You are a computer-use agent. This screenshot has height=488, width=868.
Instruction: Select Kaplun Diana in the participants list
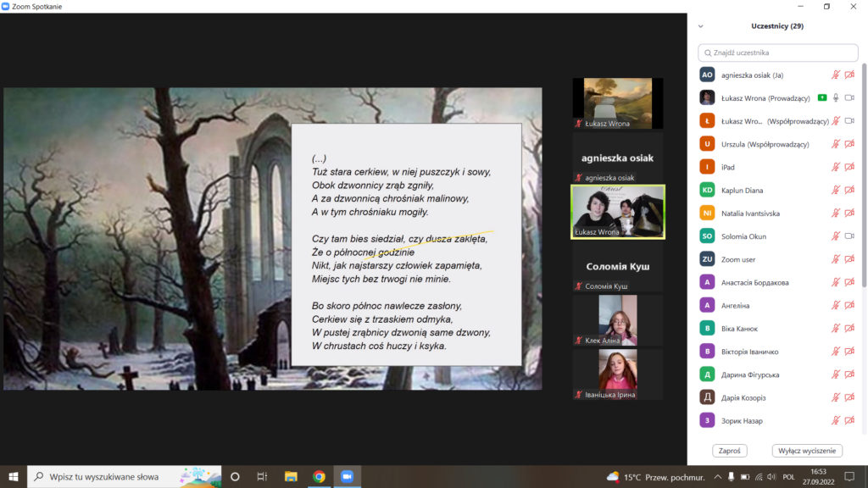click(x=743, y=191)
